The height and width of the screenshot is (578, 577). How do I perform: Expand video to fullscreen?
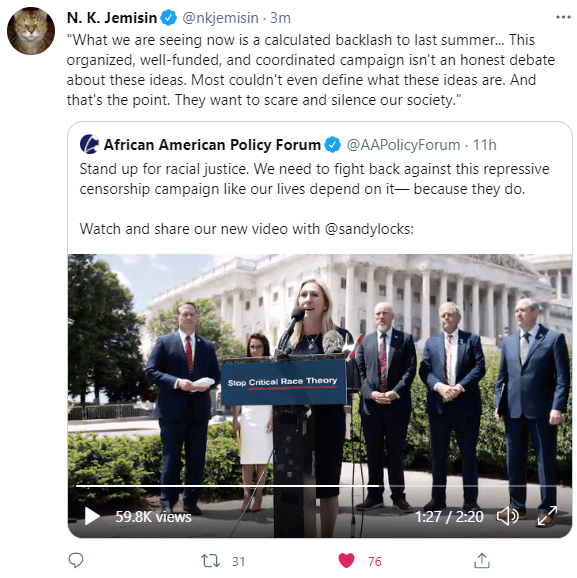(x=547, y=516)
